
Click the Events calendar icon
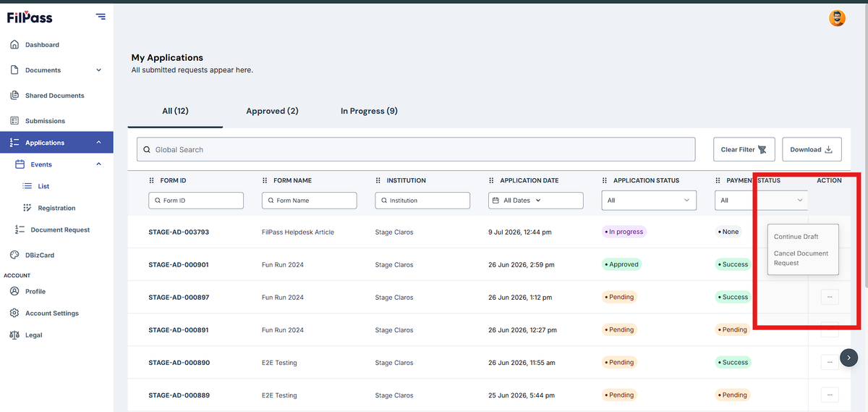(x=20, y=164)
